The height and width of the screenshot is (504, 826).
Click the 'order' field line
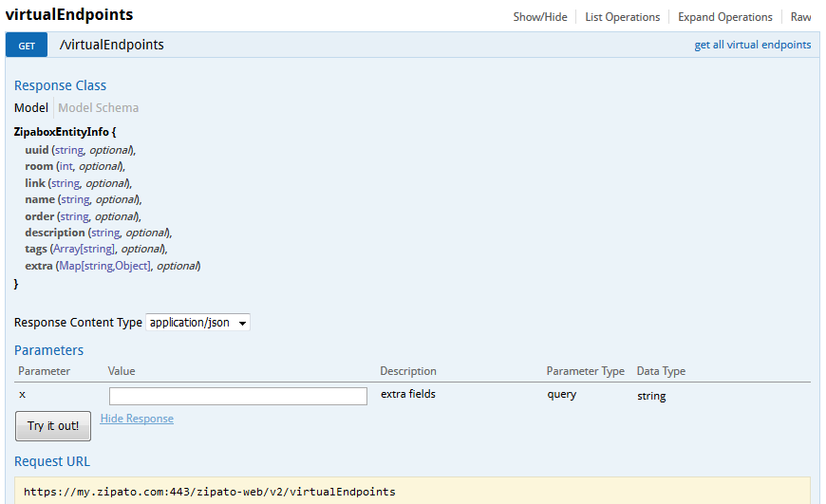tap(84, 216)
